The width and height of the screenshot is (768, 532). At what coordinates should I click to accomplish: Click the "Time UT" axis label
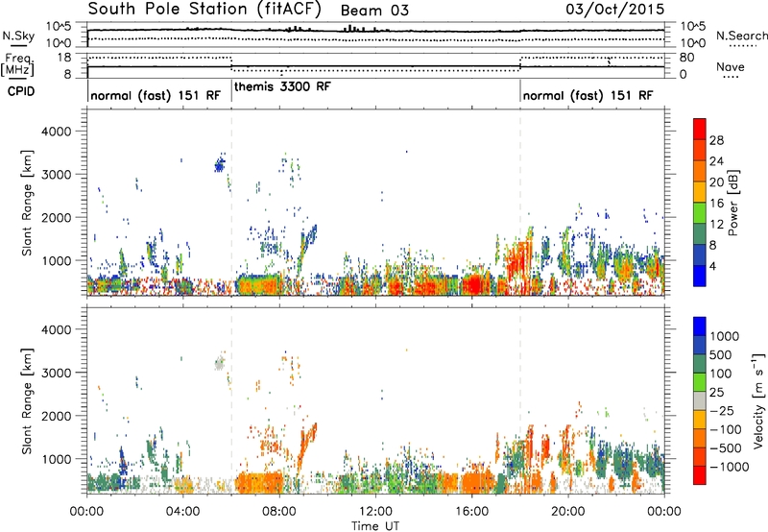tap(375, 526)
